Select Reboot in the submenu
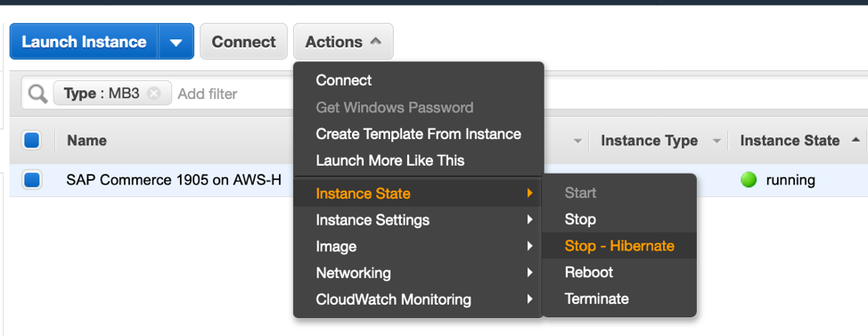This screenshot has width=868, height=336. pos(618,273)
